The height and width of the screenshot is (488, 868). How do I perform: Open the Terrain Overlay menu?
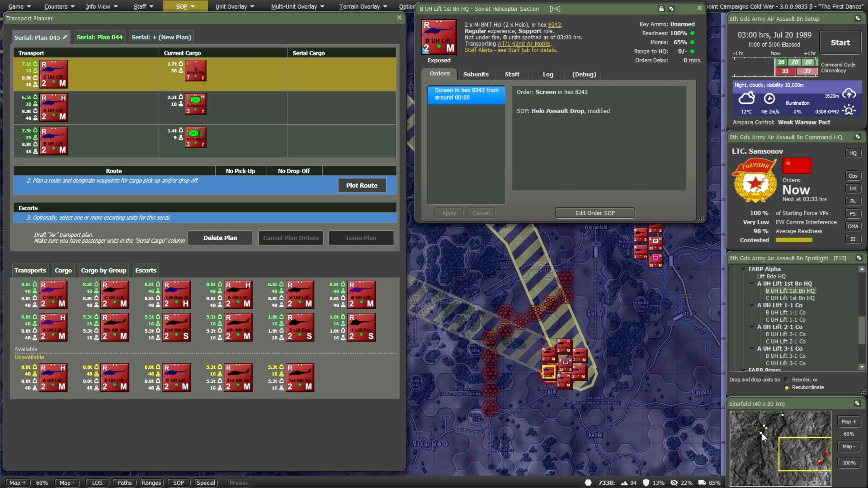359,6
